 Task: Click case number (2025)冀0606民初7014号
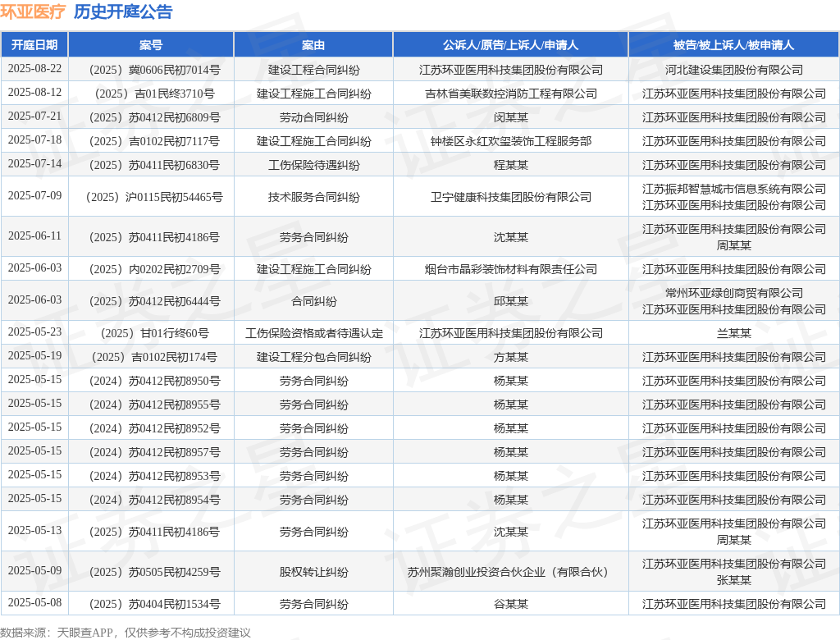[x=154, y=70]
